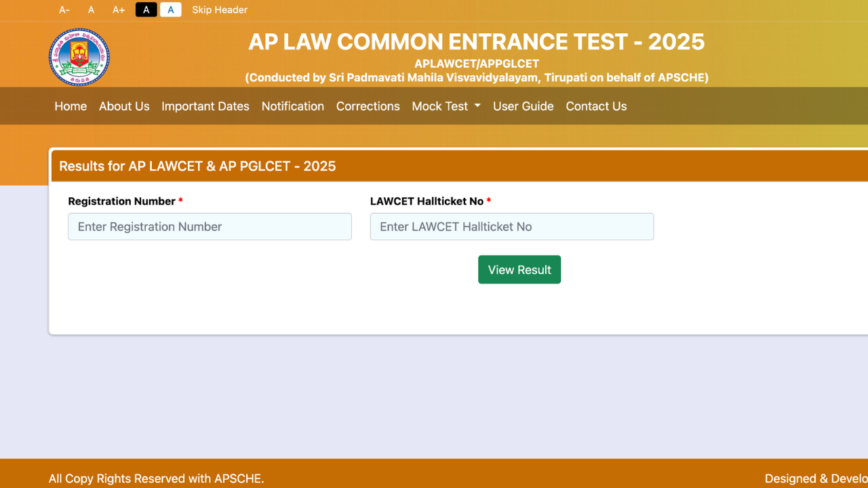Image resolution: width=868 pixels, height=488 pixels.
Task: Go to the Contact Us page
Action: click(x=596, y=106)
